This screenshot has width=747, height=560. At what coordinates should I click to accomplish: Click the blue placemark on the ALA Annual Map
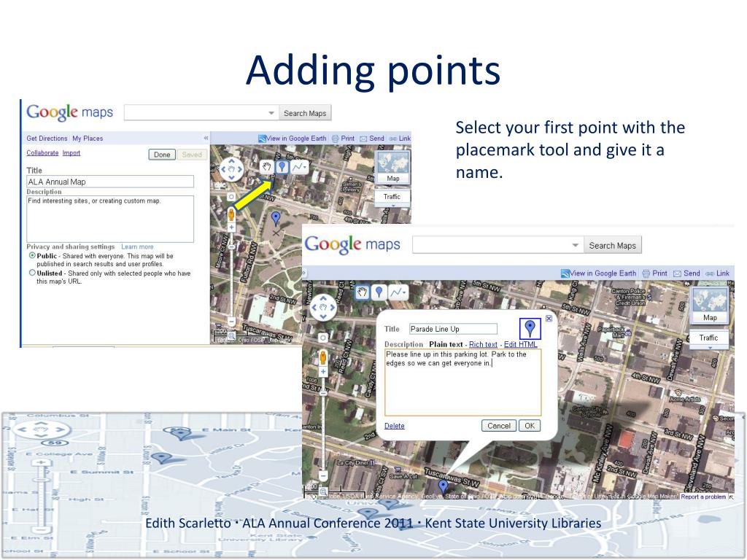pyautogui.click(x=275, y=219)
